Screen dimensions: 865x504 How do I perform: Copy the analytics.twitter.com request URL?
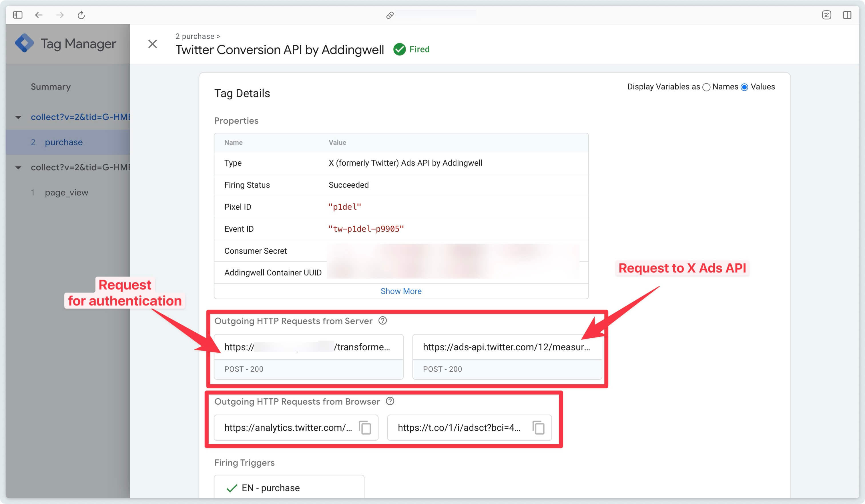(365, 427)
